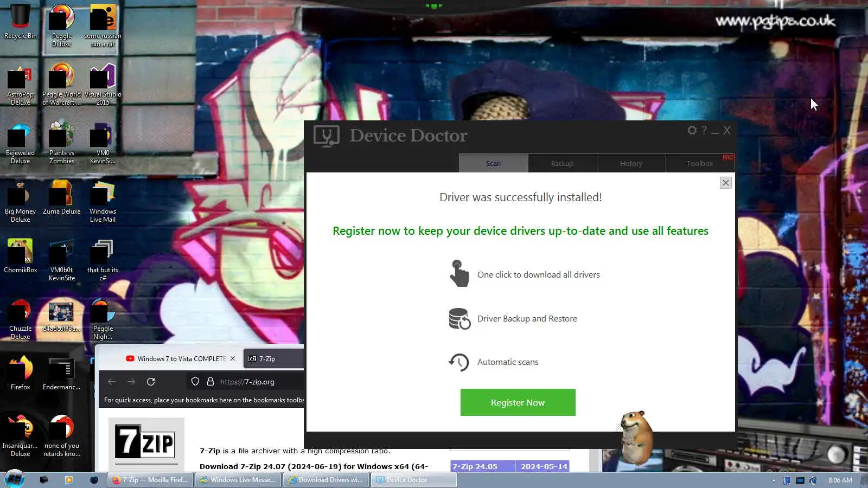The image size is (868, 488).
Task: Select the Peggle Nights desktop icon
Action: (103, 318)
